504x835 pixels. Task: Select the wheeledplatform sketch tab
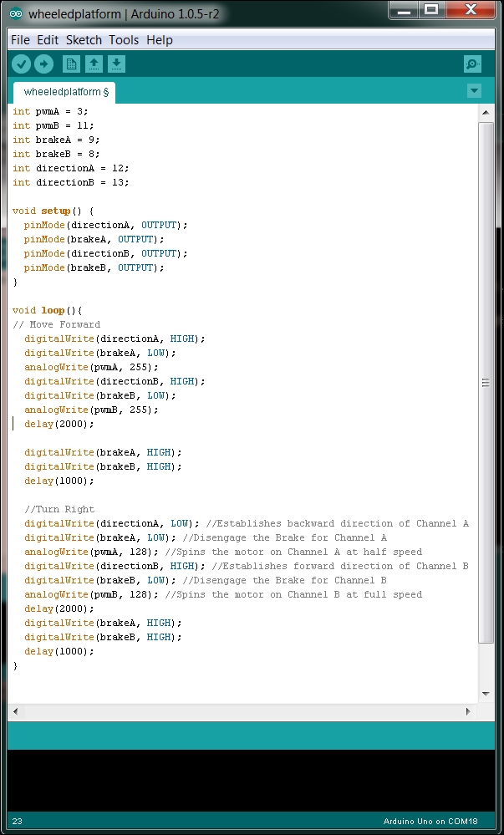64,92
